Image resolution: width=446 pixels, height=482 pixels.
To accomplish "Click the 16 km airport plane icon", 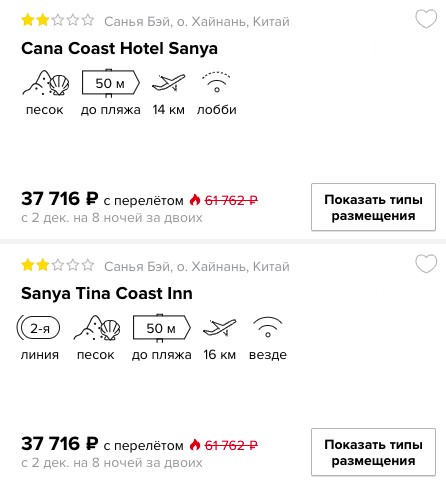I will pyautogui.click(x=219, y=328).
